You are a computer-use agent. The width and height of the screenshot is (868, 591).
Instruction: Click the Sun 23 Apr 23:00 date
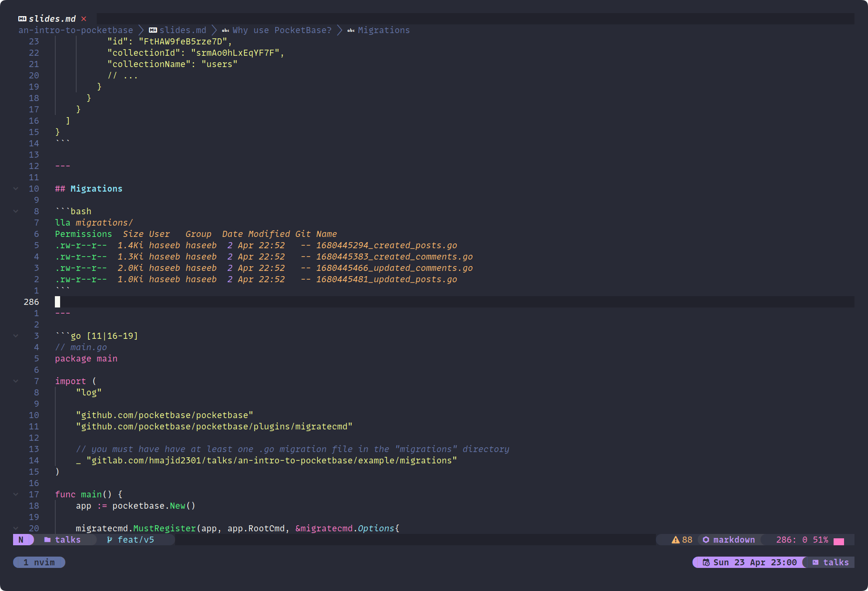[x=755, y=562]
